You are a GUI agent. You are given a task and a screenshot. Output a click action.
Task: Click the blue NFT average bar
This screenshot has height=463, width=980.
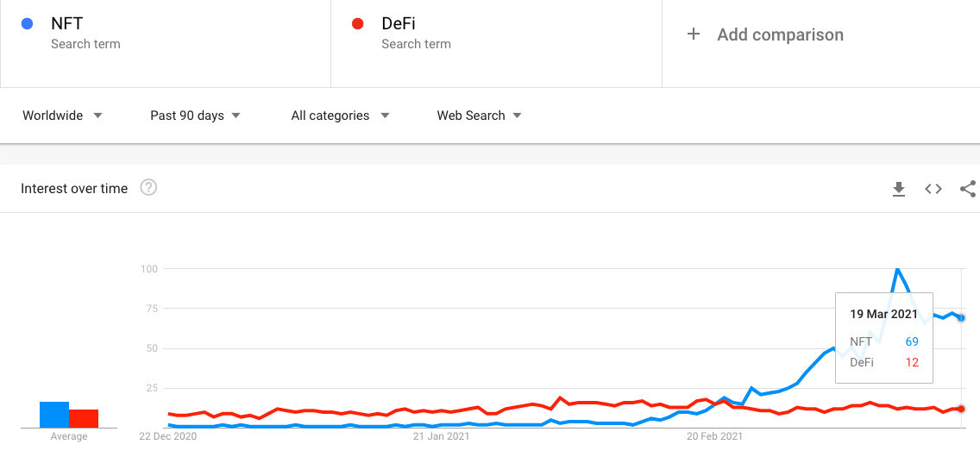click(x=54, y=415)
